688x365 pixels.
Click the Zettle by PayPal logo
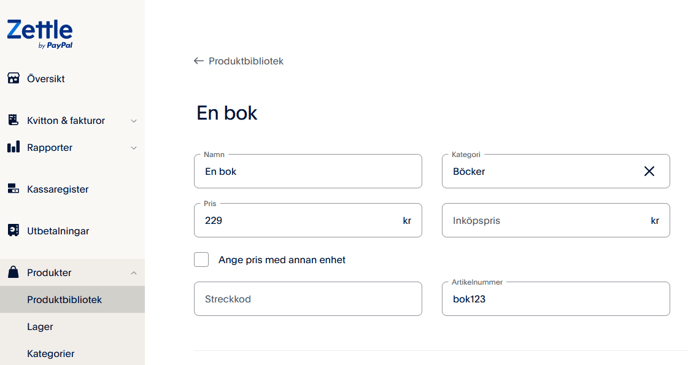[x=40, y=34]
